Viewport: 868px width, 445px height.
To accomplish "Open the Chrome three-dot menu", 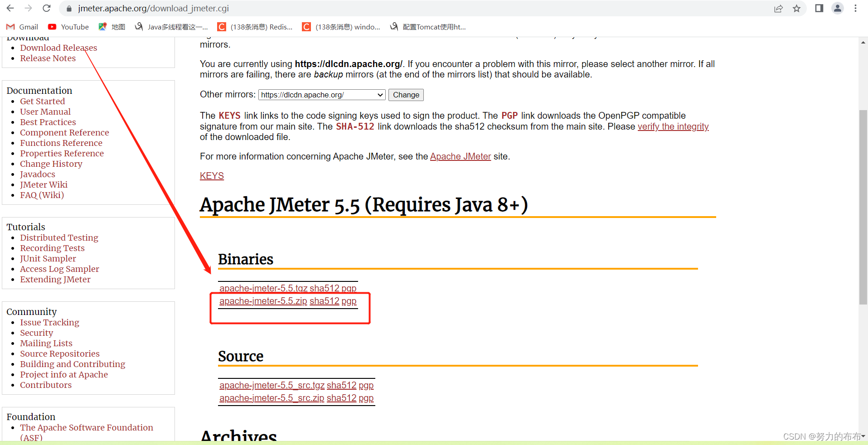I will point(855,8).
